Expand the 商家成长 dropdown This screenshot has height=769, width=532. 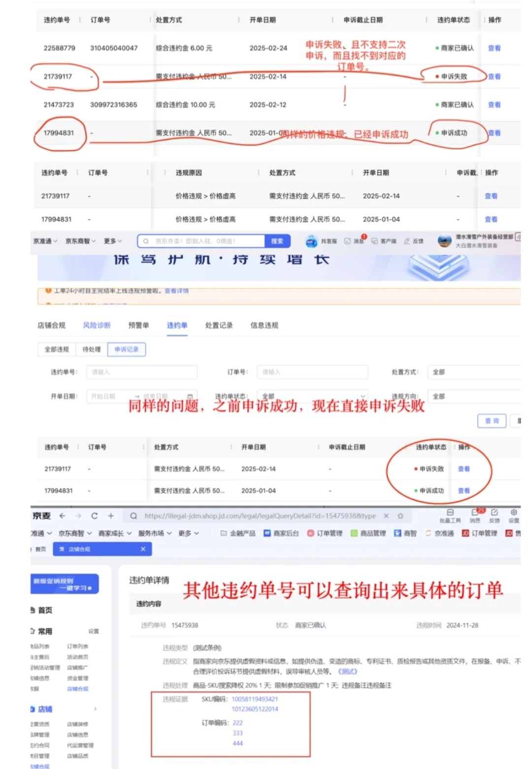(115, 533)
